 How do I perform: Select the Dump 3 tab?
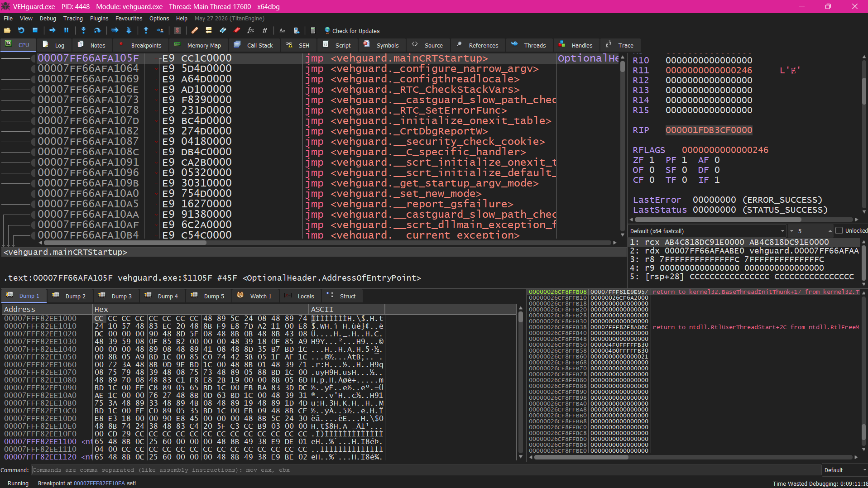pyautogui.click(x=116, y=296)
